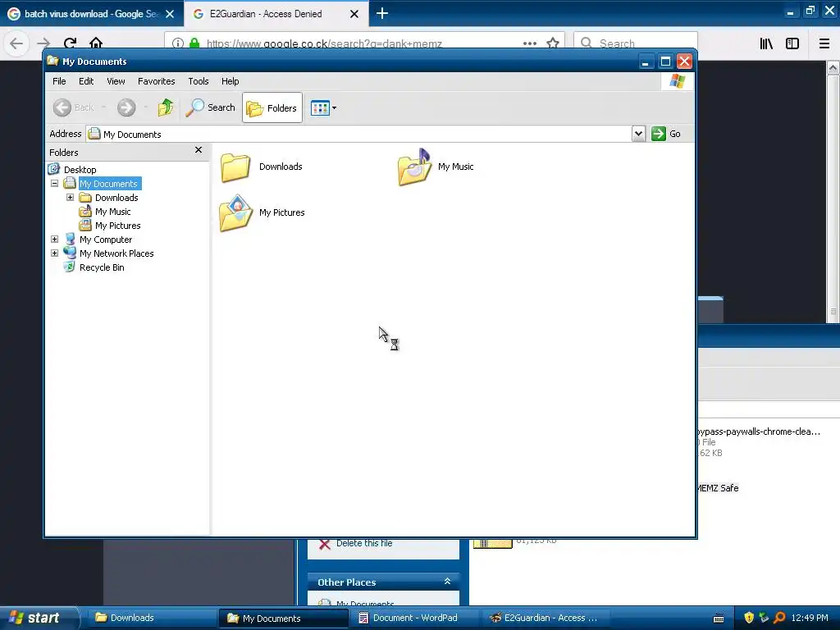Viewport: 840px width, 630px height.
Task: Open the Views dropdown in toolbar
Action: click(x=323, y=107)
